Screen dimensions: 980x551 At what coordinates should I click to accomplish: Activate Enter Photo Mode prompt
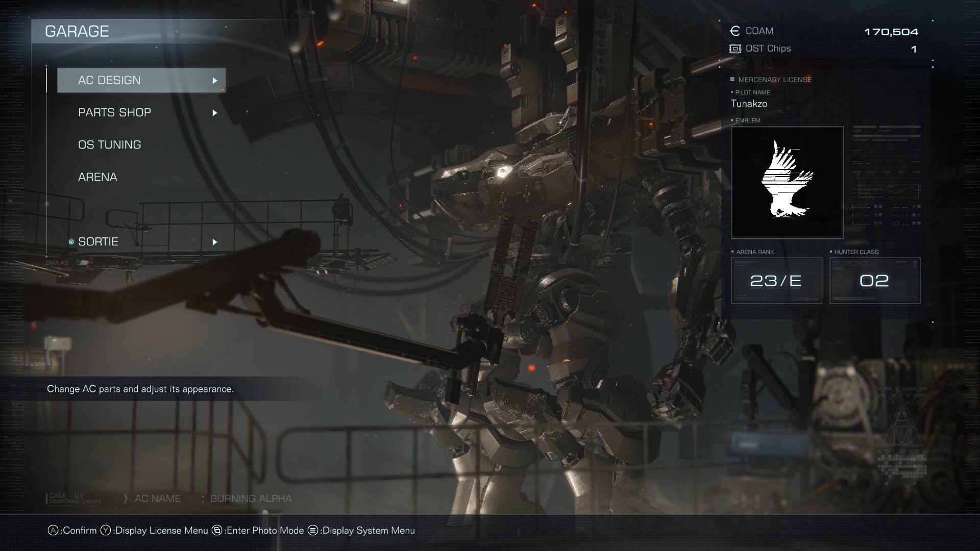click(x=258, y=531)
